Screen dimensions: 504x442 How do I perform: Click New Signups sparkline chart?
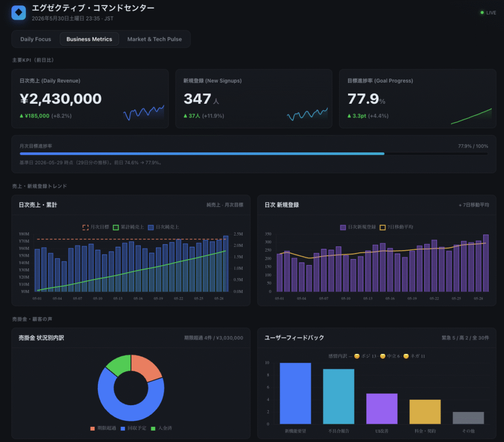tap(307, 114)
